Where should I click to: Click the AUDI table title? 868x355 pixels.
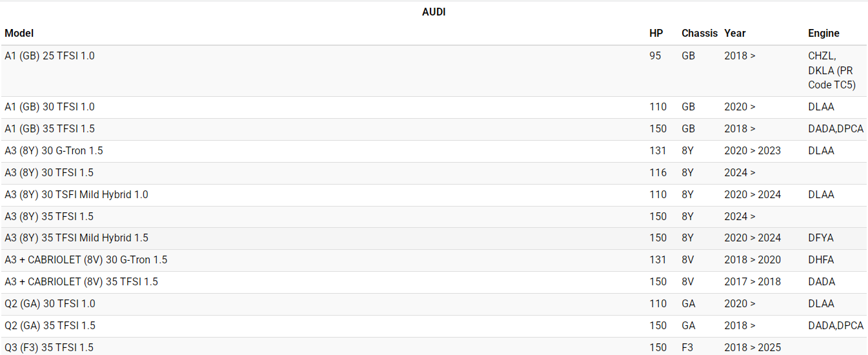(434, 12)
